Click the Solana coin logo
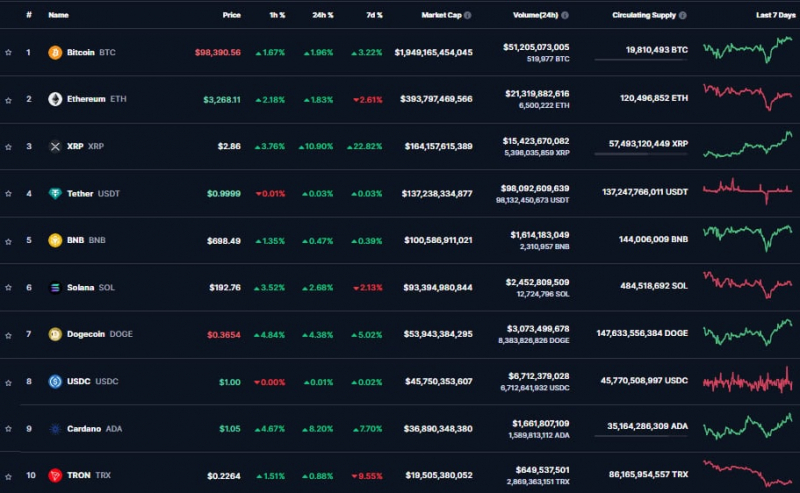This screenshot has width=800, height=493. pos(55,287)
